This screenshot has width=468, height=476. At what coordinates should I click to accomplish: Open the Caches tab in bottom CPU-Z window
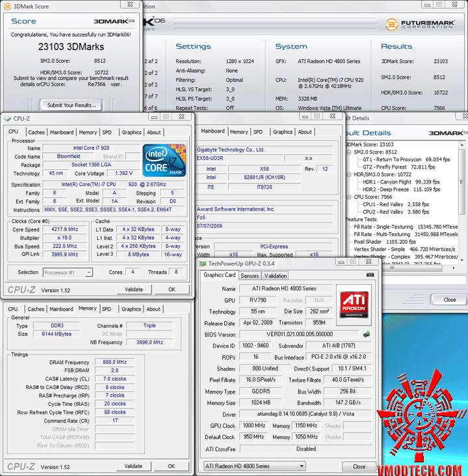tap(36, 309)
